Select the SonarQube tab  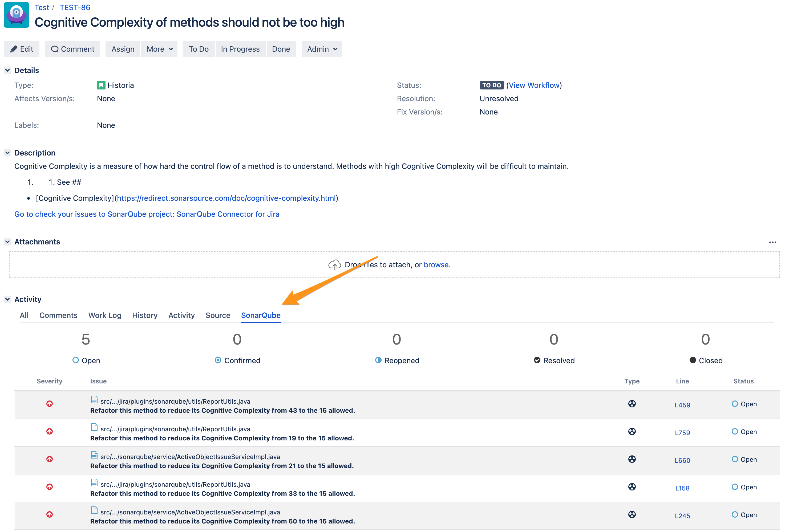(x=261, y=315)
